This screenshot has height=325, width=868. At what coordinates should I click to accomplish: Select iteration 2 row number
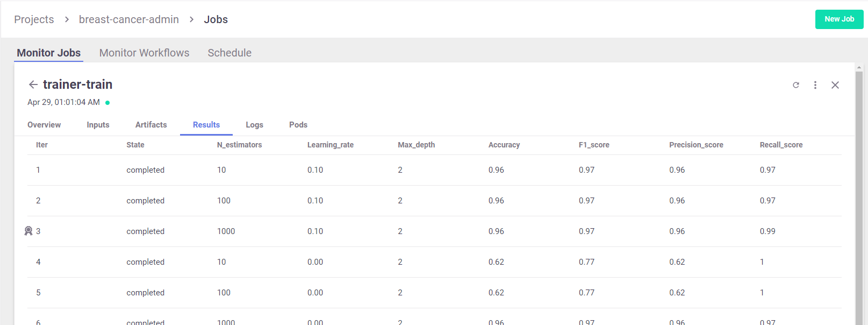[38, 201]
